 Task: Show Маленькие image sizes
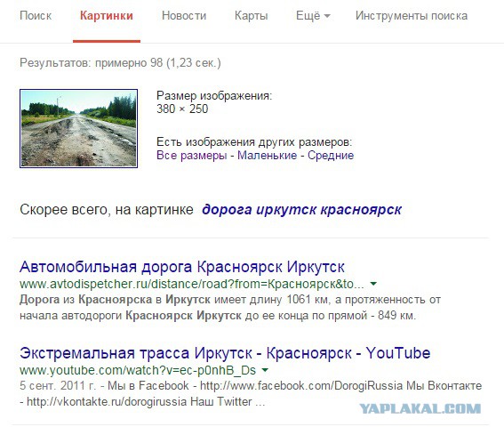[267, 156]
